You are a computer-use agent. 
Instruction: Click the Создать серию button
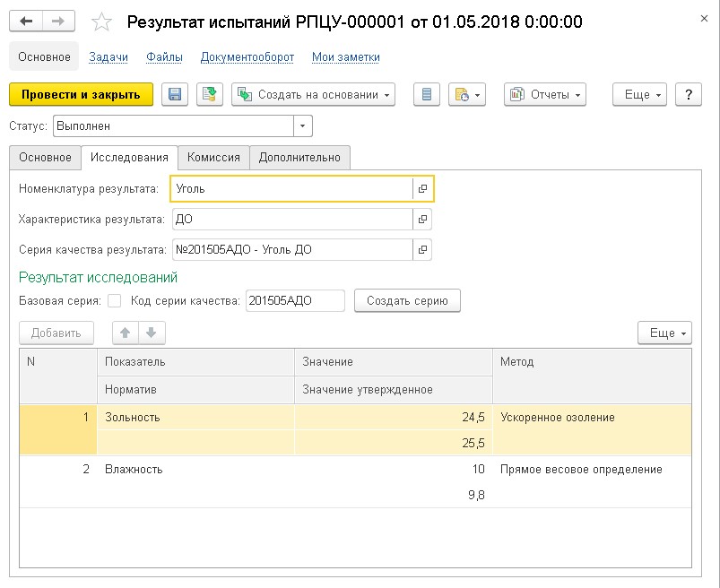(407, 301)
